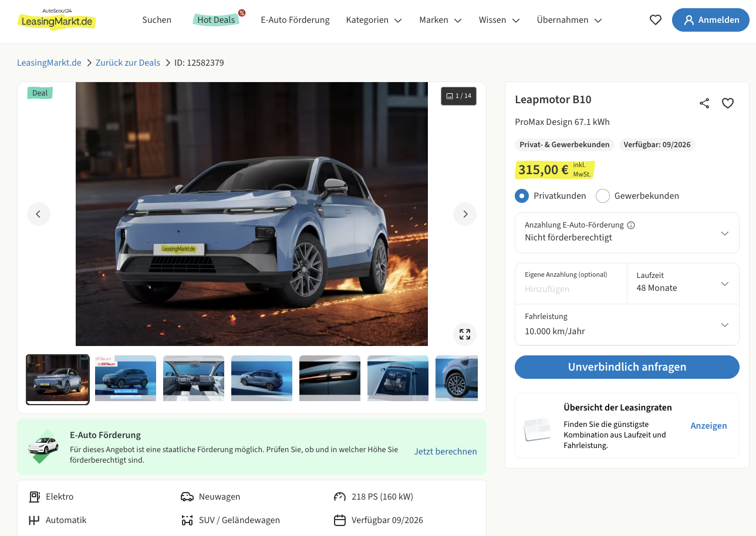Click the info icon next to Anzahlung E-Auto-Förderung
Screen dimensions: 756x536
pos(631,225)
